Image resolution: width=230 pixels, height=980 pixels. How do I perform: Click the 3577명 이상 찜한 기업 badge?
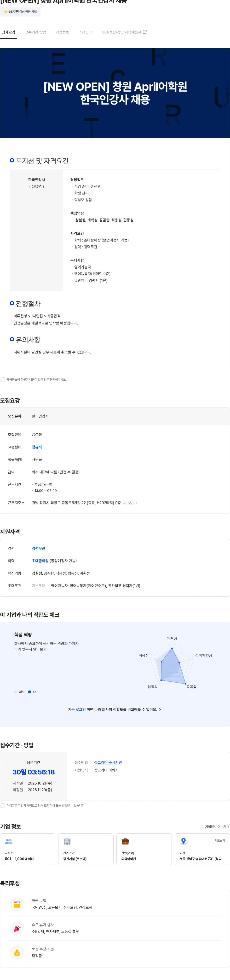[20, 12]
